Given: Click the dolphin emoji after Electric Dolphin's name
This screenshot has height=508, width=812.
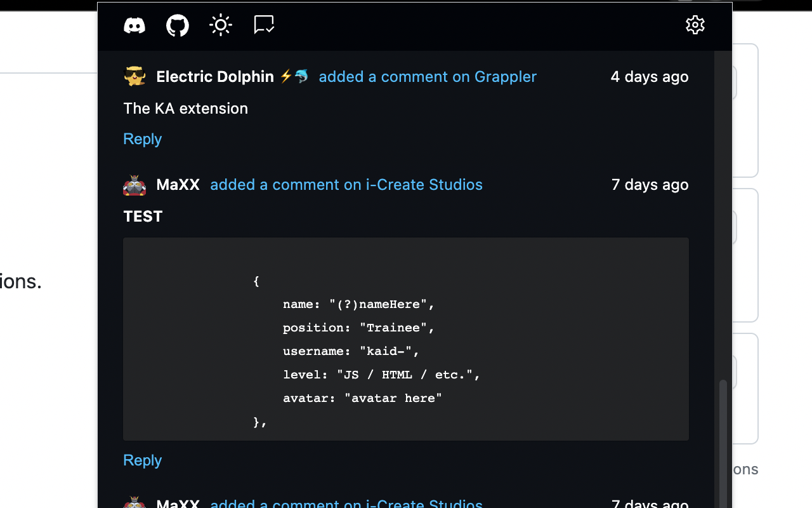Looking at the screenshot, I should pyautogui.click(x=301, y=77).
